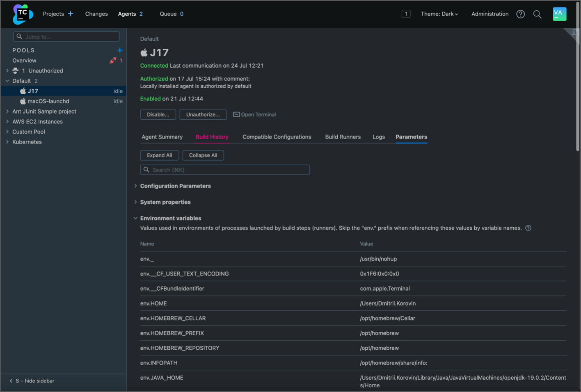
Task: Click the plus icon next to Projects
Action: tap(71, 14)
